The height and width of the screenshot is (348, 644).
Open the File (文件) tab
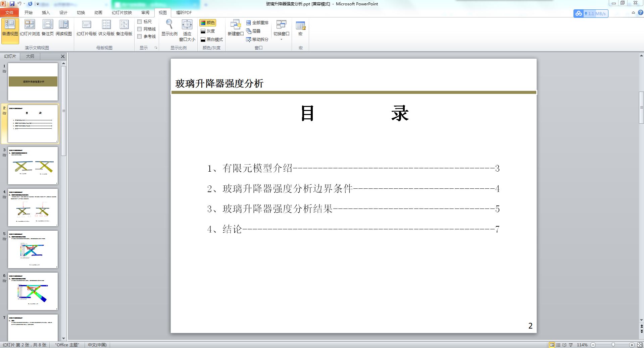(9, 13)
